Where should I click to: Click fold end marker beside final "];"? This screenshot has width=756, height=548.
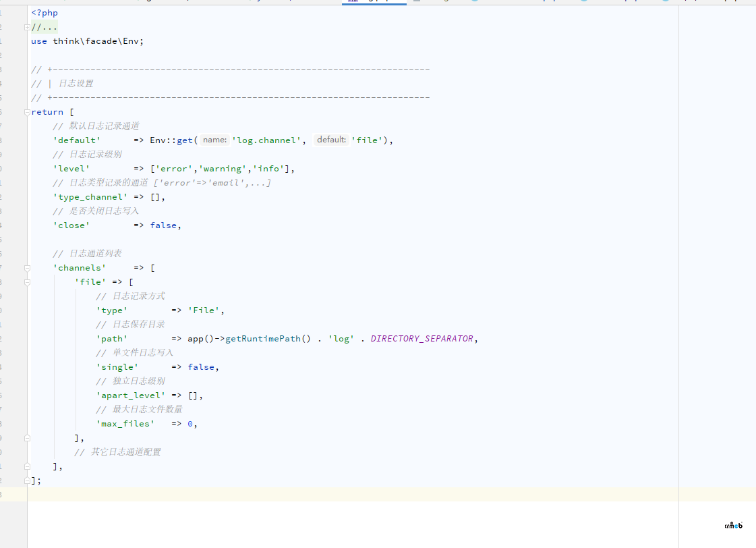(27, 481)
